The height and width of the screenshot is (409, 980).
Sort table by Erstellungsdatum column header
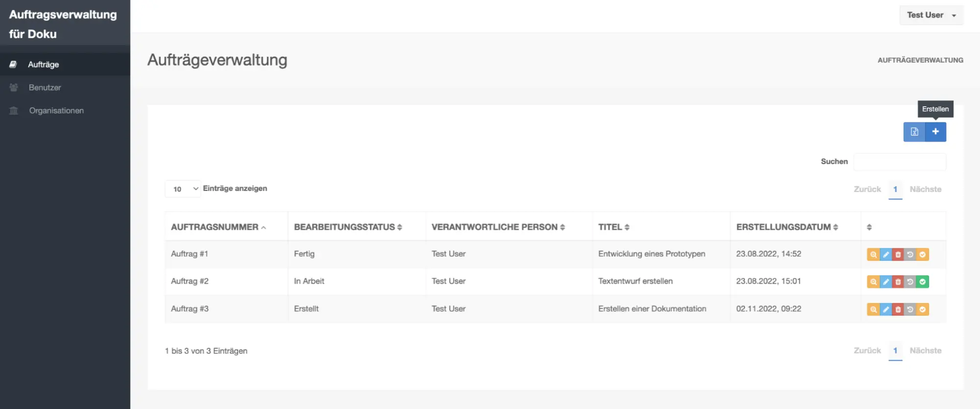[x=787, y=227]
